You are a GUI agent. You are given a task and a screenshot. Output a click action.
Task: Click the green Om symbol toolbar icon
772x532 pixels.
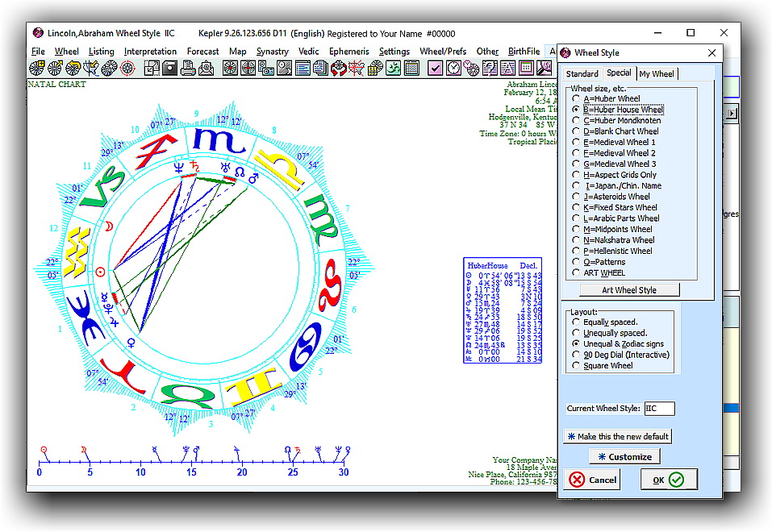[394, 69]
